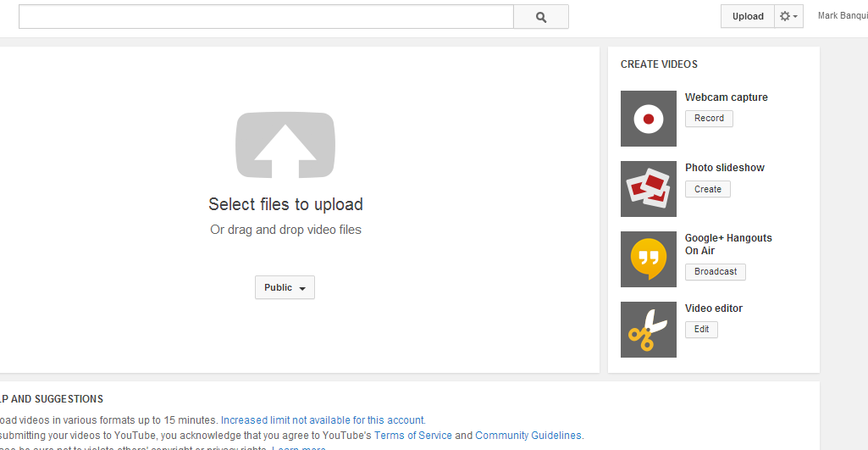Click the Photo slideshow icon

point(648,189)
